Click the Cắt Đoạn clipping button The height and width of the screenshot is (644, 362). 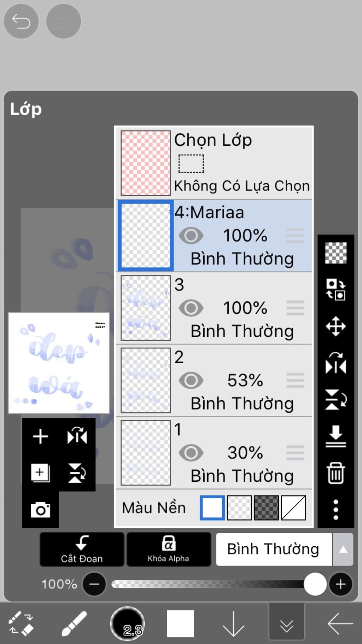tap(82, 549)
